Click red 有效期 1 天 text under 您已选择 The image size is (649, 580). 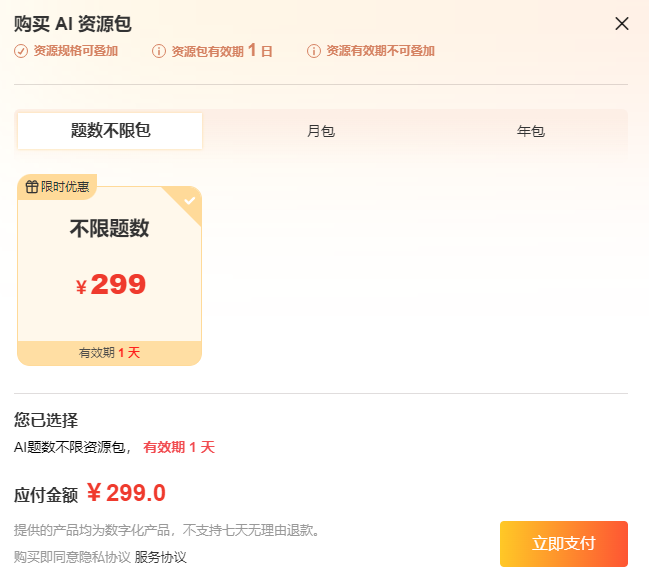(x=179, y=448)
